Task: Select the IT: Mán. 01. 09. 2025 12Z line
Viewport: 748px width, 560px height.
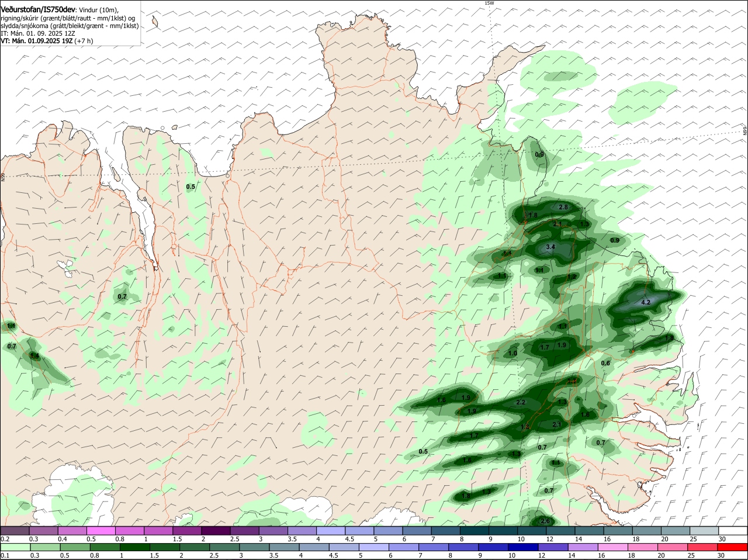Action: (37, 33)
